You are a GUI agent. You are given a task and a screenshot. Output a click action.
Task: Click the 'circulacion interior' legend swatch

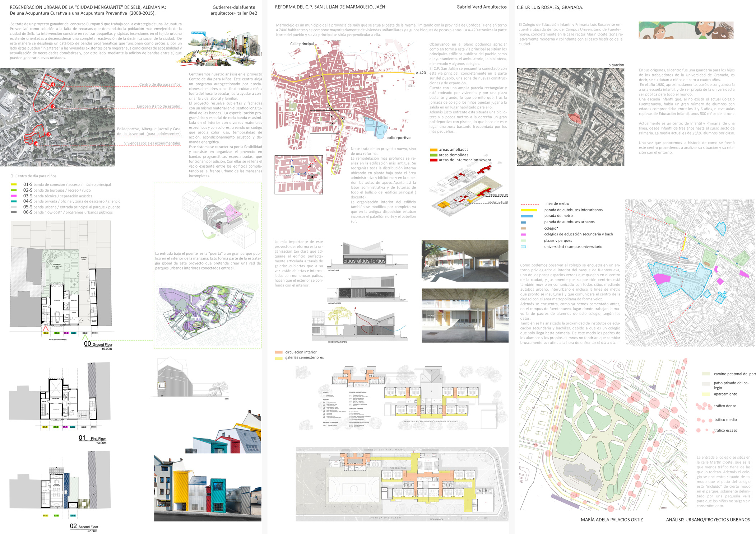[x=279, y=352]
